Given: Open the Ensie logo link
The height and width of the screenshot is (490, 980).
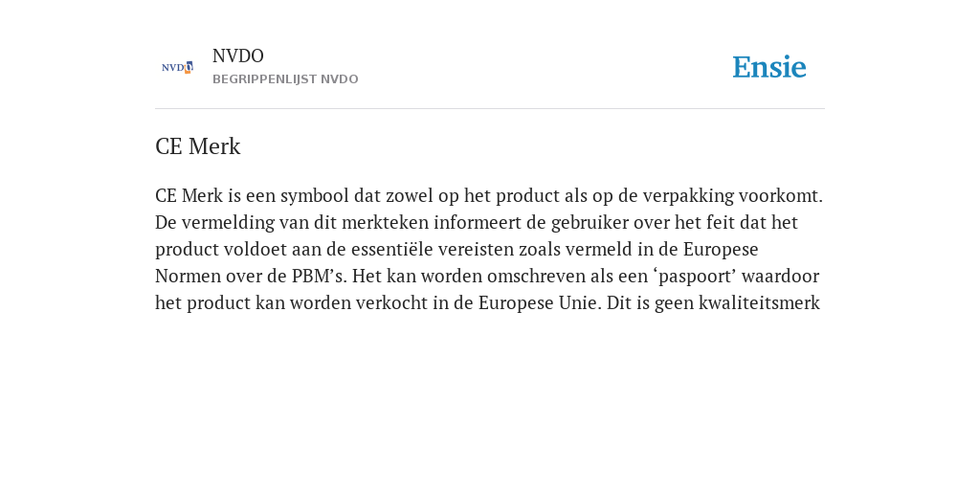Looking at the screenshot, I should 769,67.
